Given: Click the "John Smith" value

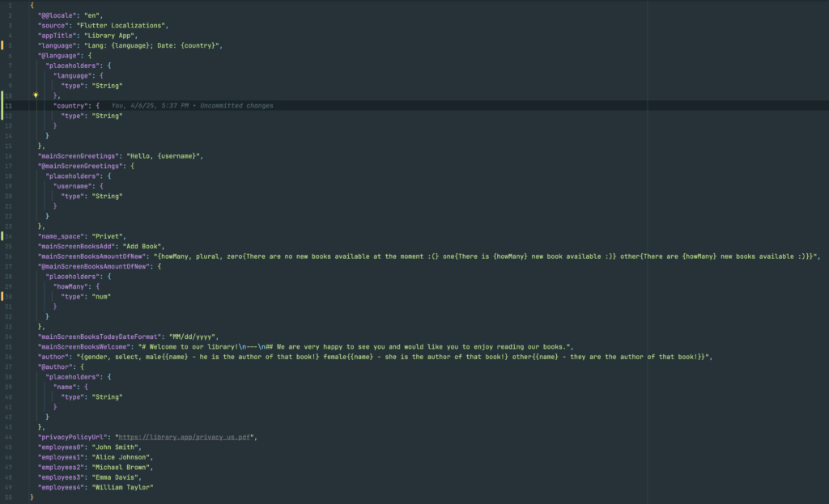Looking at the screenshot, I should pos(116,447).
